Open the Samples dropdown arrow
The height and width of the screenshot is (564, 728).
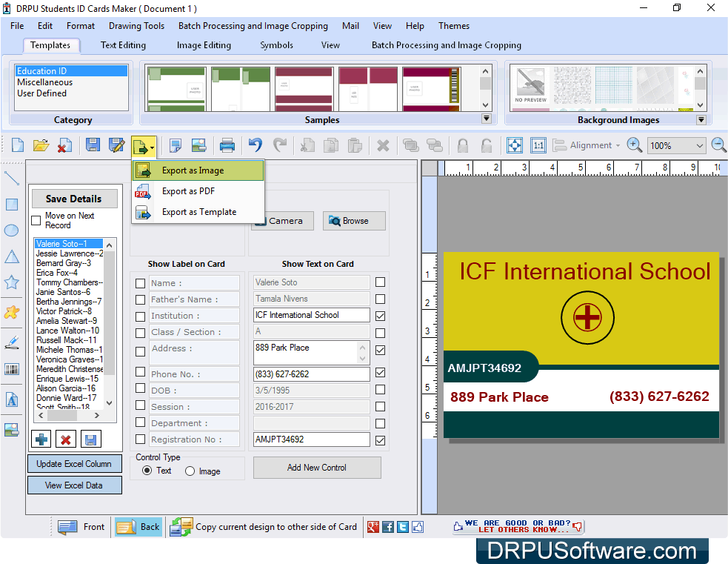(x=487, y=118)
